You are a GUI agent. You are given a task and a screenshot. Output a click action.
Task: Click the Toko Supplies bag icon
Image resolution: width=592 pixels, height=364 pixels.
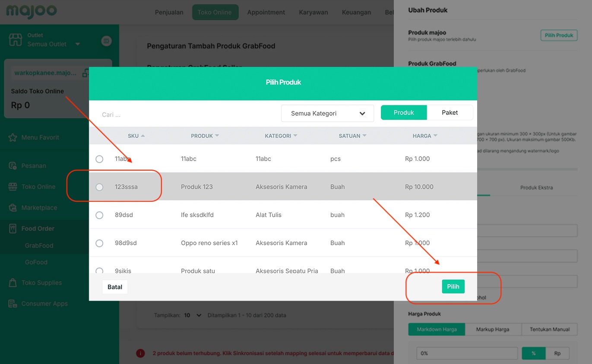(13, 283)
